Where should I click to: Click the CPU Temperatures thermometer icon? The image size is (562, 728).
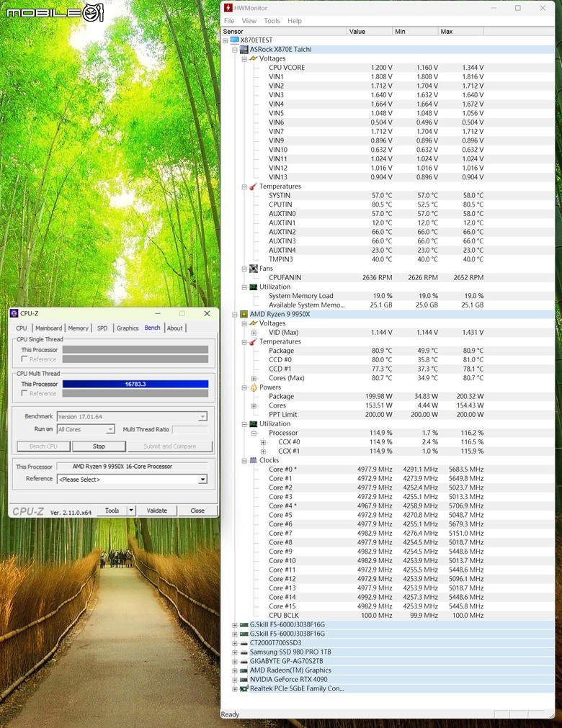click(x=253, y=342)
